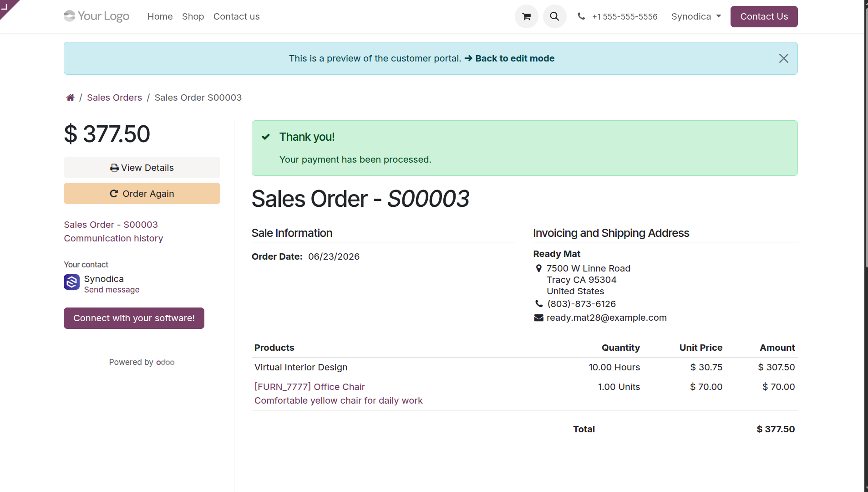This screenshot has width=868, height=492.
Task: Click Back to edit mode link
Action: (x=509, y=58)
